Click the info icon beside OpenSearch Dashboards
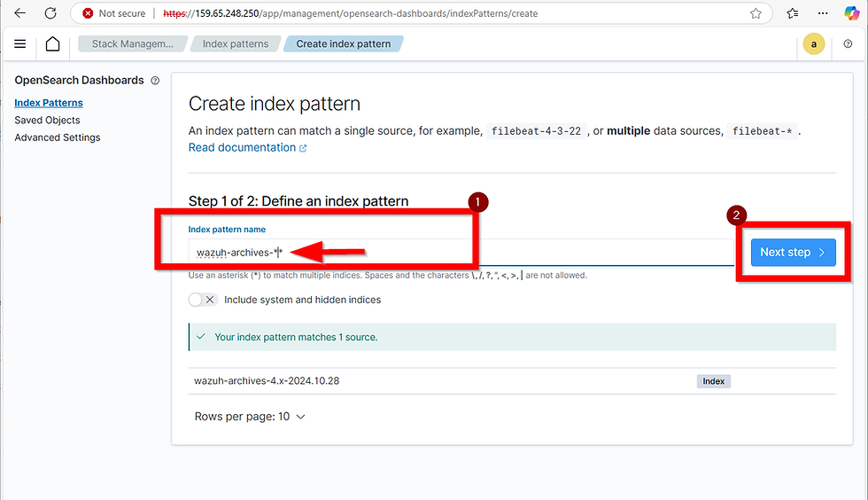 [x=155, y=81]
